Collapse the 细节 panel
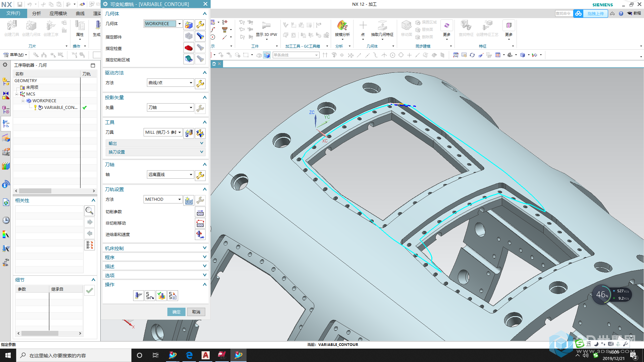This screenshot has width=644, height=362. click(93, 280)
